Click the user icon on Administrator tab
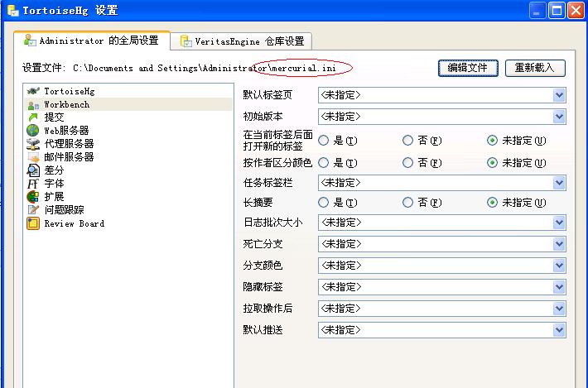 30,41
